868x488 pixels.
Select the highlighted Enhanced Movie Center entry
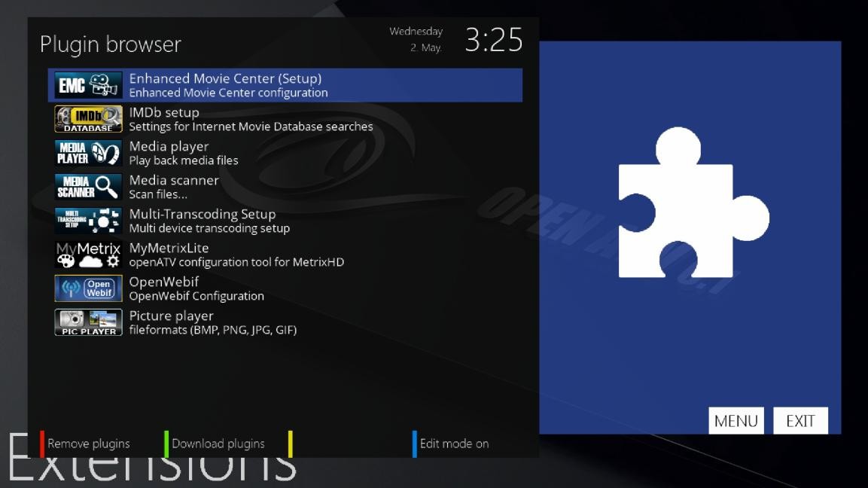point(286,84)
